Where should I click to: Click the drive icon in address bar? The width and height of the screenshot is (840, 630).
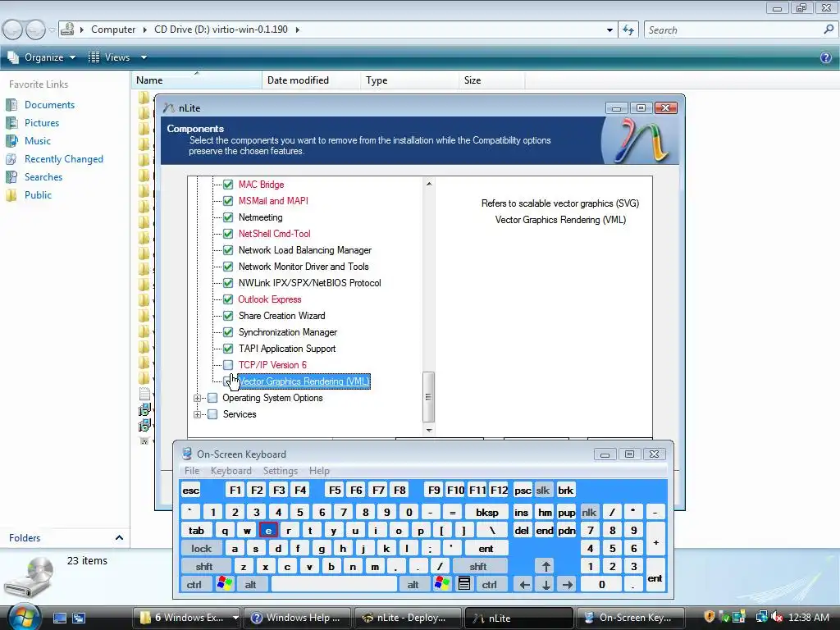pyautogui.click(x=67, y=29)
